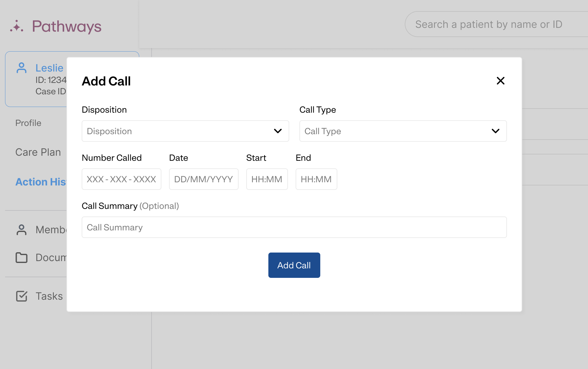Click the patient ID: 1234 text
The height and width of the screenshot is (369, 588).
point(51,80)
